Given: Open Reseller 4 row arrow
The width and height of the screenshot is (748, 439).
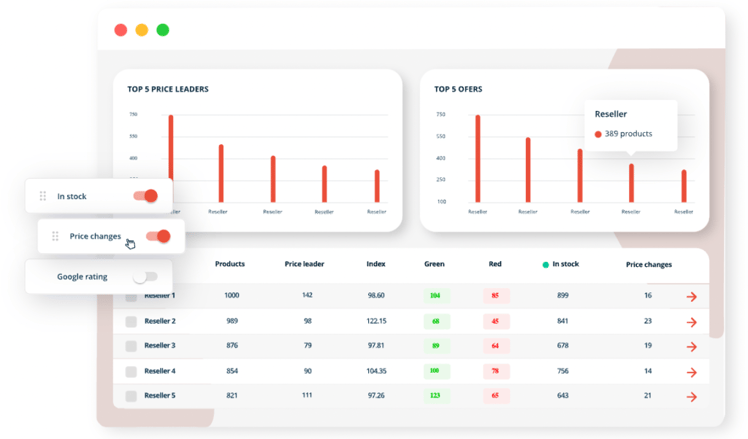Looking at the screenshot, I should pyautogui.click(x=692, y=372).
